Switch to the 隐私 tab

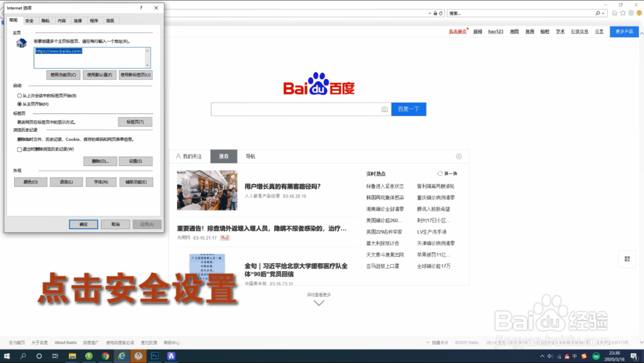[x=46, y=21]
